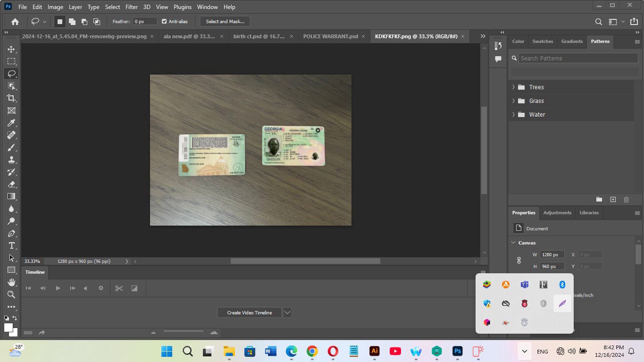This screenshot has height=362, width=644.
Task: Select the Spot Healing Brush tool
Action: [x=11, y=135]
